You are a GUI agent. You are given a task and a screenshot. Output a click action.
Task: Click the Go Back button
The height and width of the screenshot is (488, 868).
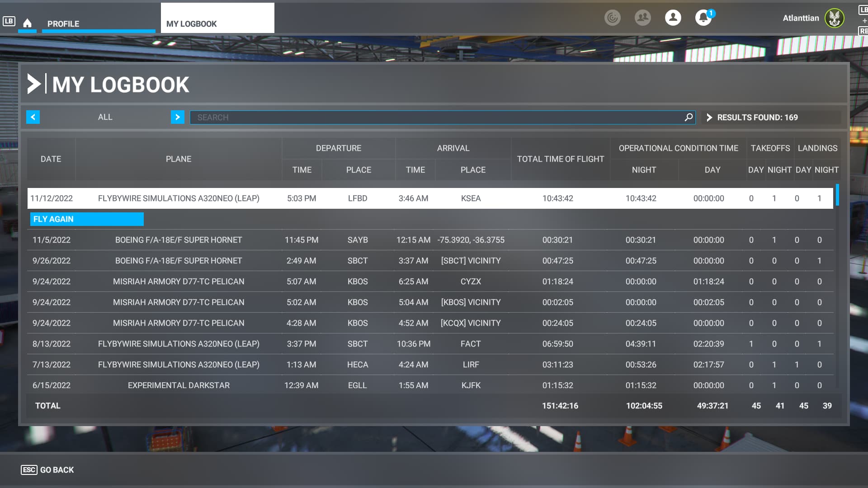tap(48, 470)
